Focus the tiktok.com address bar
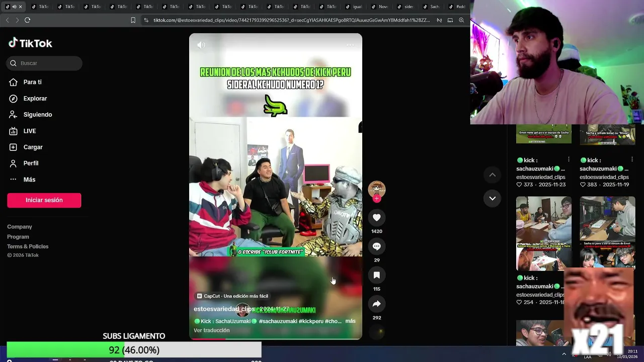The width and height of the screenshot is (644, 362). click(x=292, y=20)
